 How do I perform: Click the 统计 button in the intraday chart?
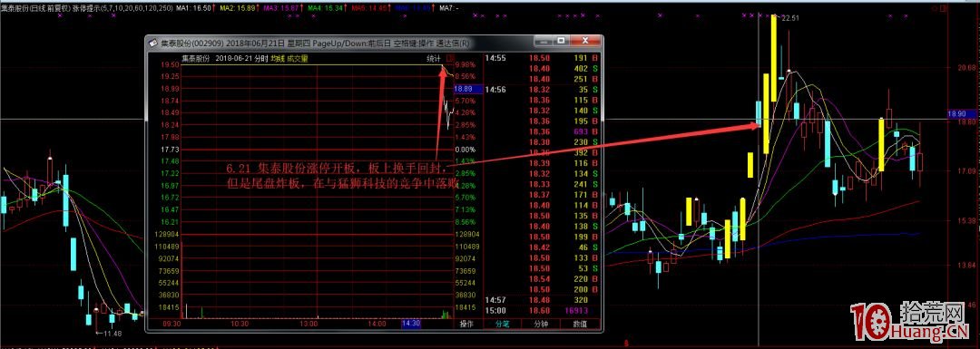[x=433, y=58]
